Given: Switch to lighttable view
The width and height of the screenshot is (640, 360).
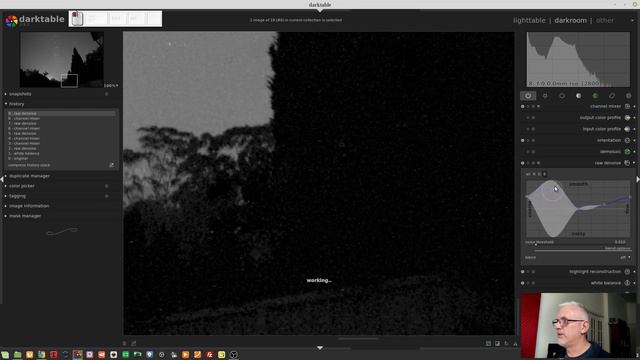Looking at the screenshot, I should pyautogui.click(x=529, y=20).
